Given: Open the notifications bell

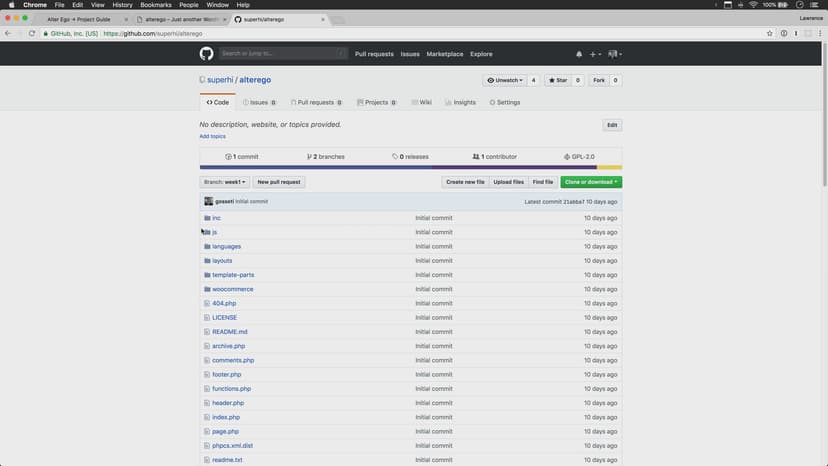Looking at the screenshot, I should click(x=578, y=54).
